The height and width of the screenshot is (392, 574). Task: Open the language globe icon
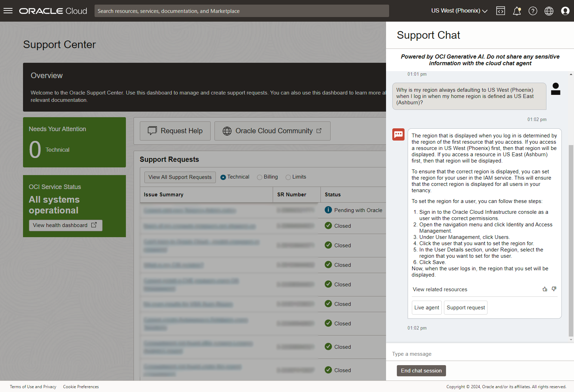(549, 11)
